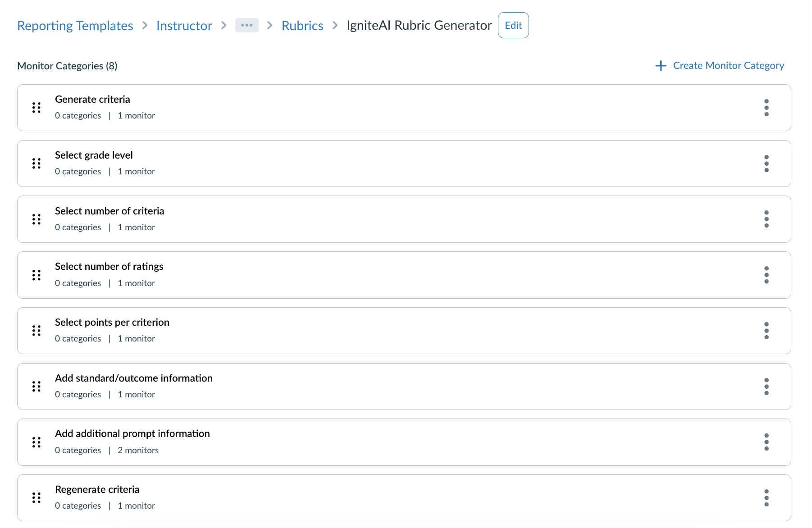This screenshot has height=528, width=812.
Task: Click the drag handle on Generate criteria
Action: (x=36, y=108)
